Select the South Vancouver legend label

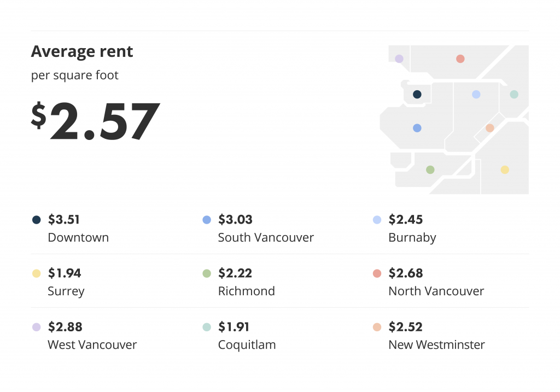tap(266, 237)
